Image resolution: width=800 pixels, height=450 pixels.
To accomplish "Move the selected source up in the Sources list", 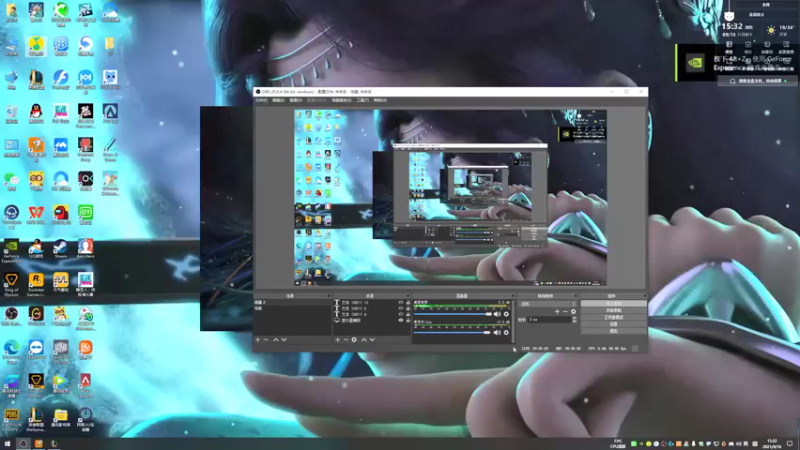I will (x=364, y=340).
